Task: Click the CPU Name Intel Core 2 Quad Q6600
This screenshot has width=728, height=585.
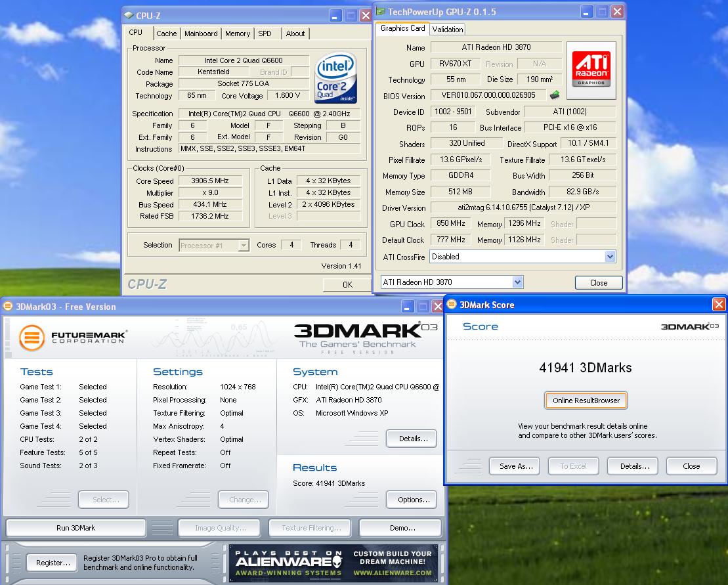Action: pyautogui.click(x=244, y=60)
